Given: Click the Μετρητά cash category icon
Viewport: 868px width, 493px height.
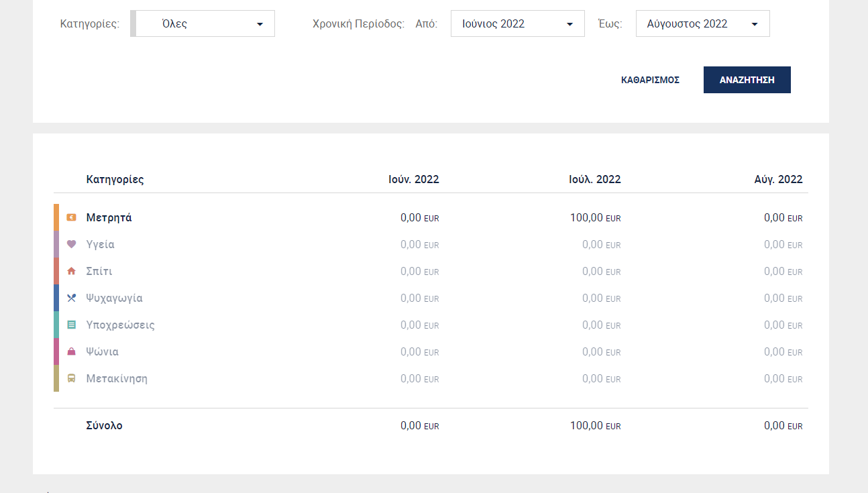Looking at the screenshot, I should 71,217.
